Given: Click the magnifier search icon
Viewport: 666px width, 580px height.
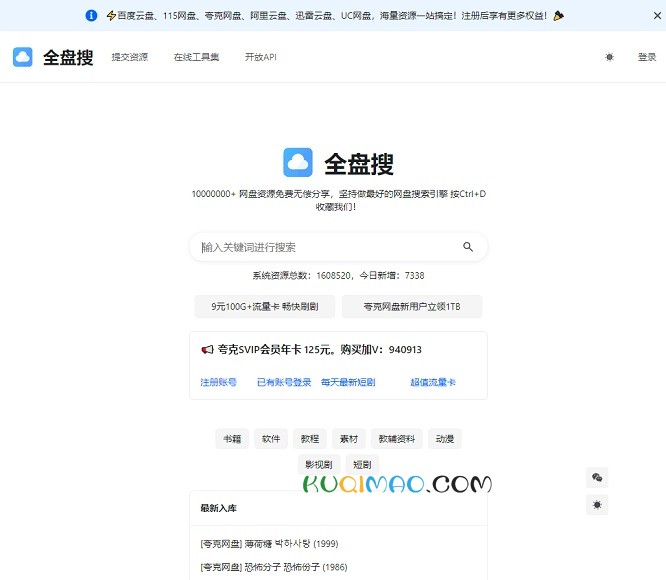Looking at the screenshot, I should click(468, 247).
